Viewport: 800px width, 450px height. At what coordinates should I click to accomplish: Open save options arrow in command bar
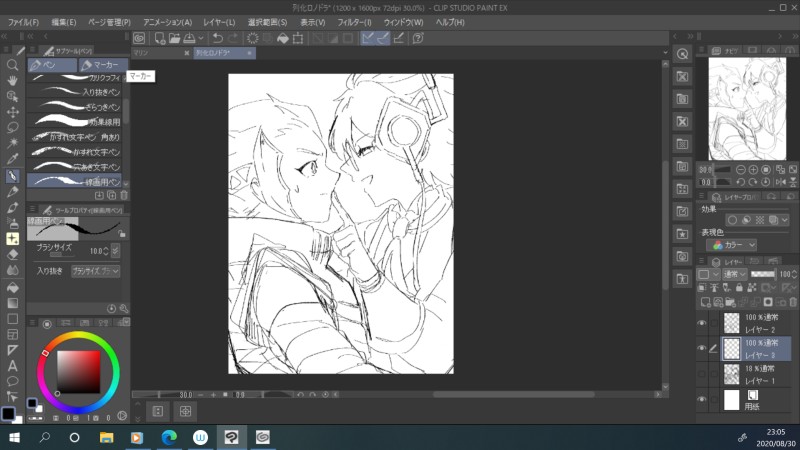tap(201, 38)
